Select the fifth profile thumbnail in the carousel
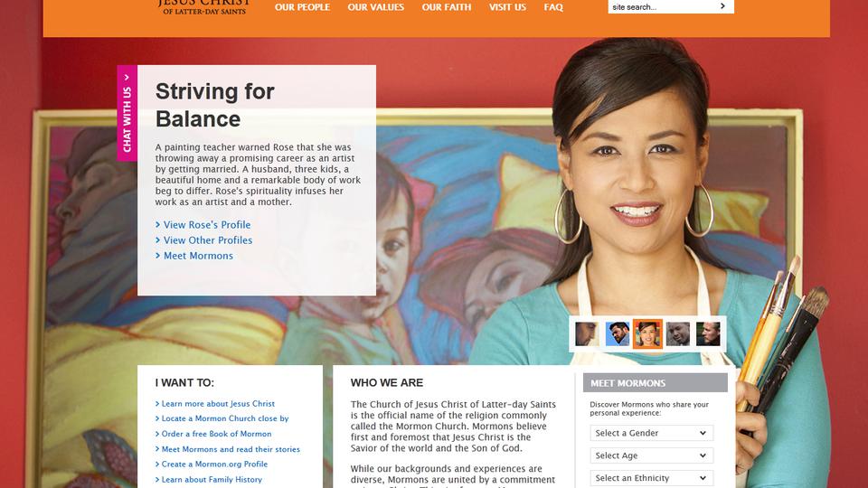Screen dimensions: 868x488 click(708, 334)
